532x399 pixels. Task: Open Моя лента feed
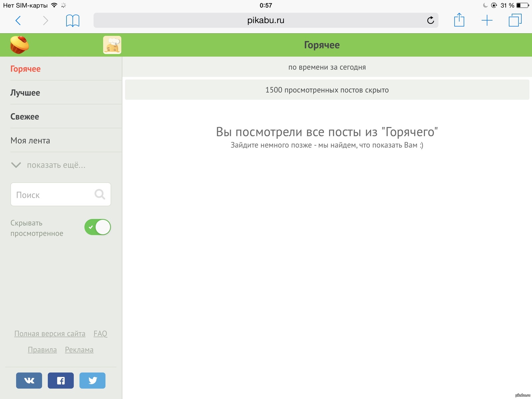30,141
